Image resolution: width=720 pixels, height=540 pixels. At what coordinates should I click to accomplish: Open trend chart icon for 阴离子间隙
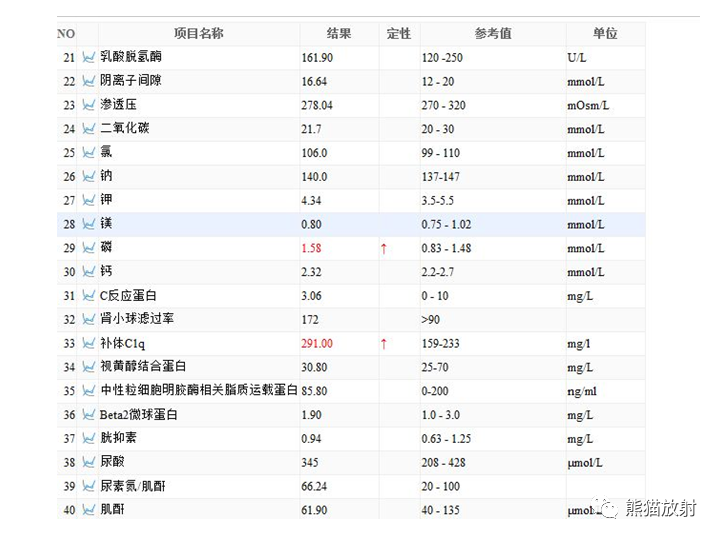pos(88,81)
